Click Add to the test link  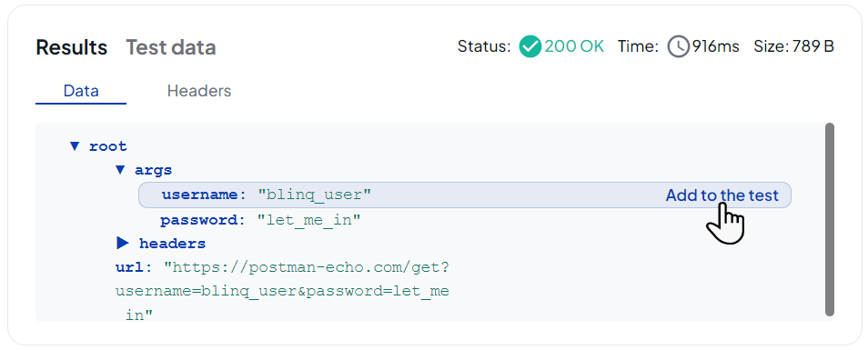(722, 195)
